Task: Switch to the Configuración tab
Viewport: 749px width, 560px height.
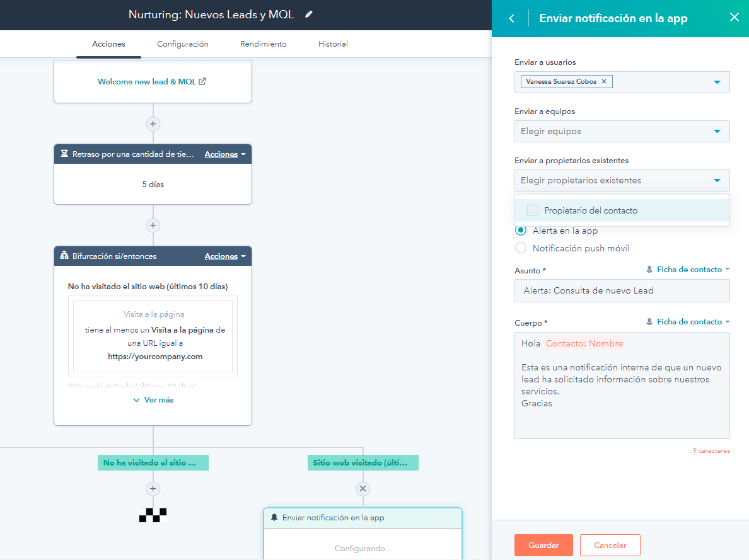Action: [x=182, y=44]
